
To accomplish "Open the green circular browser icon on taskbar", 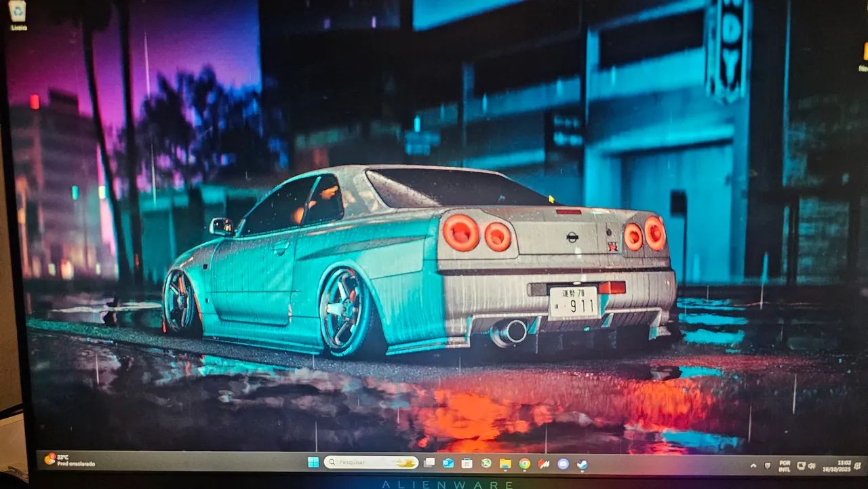I will click(x=486, y=464).
